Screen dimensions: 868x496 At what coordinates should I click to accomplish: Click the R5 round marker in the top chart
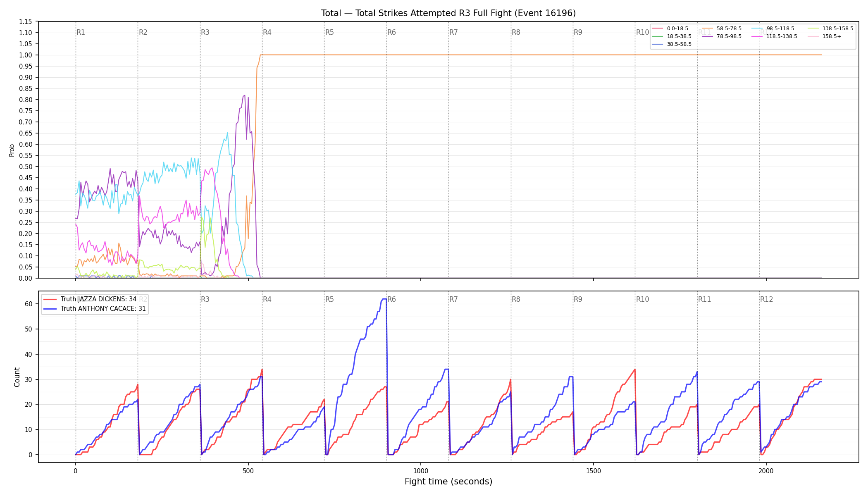point(329,32)
